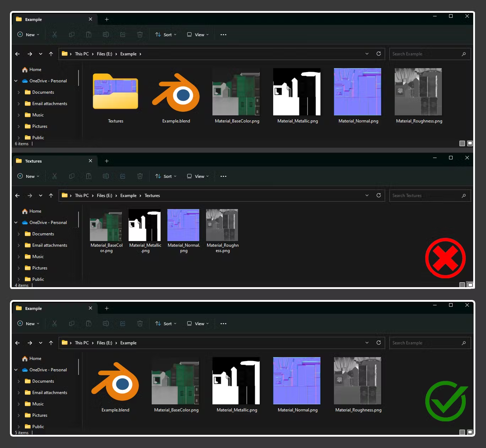486x448 pixels.
Task: Switch to details list view in the Textures window
Action: coord(462,285)
